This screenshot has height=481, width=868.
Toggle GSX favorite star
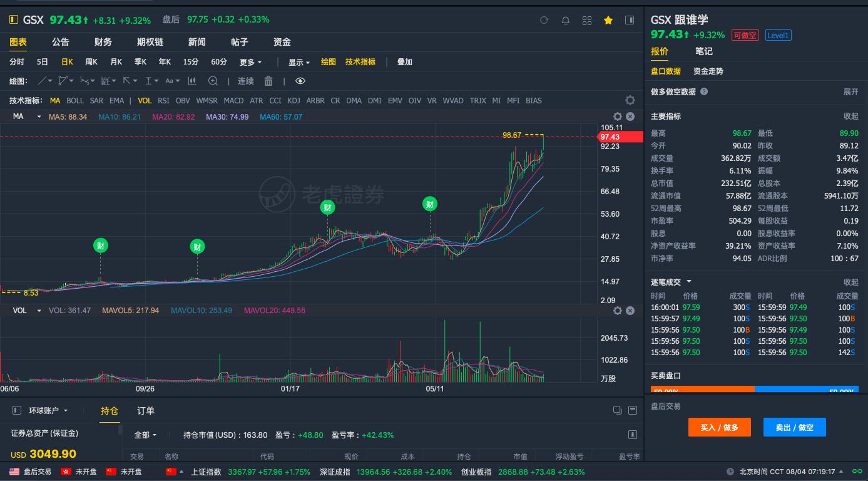pyautogui.click(x=608, y=20)
